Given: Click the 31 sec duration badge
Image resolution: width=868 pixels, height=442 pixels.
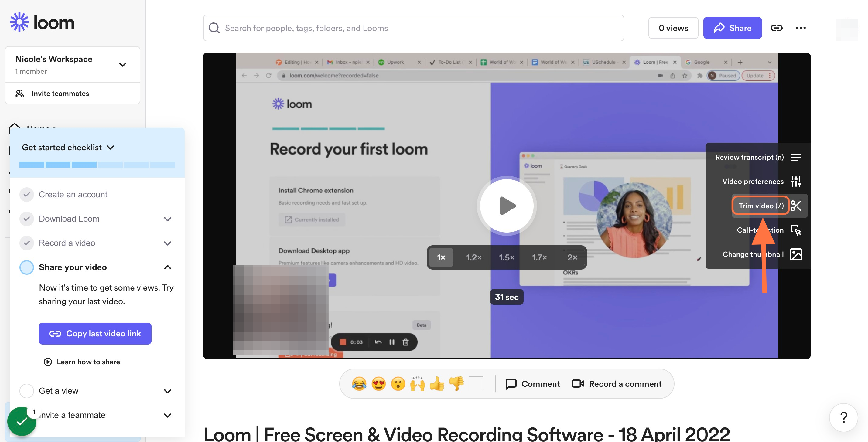Looking at the screenshot, I should (507, 297).
